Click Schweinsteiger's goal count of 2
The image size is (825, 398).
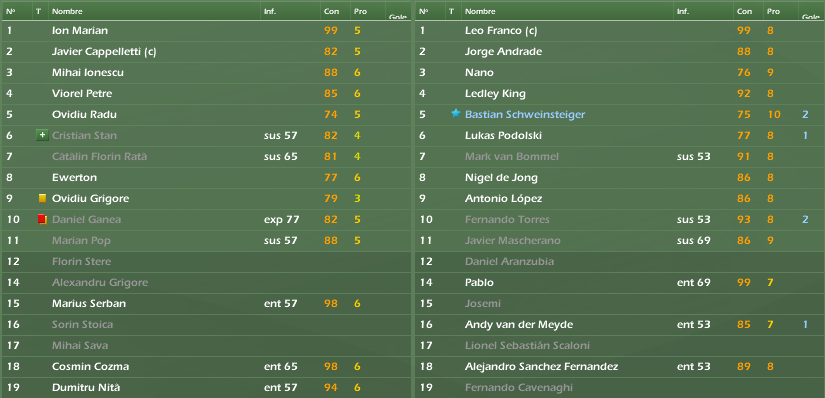pos(805,114)
